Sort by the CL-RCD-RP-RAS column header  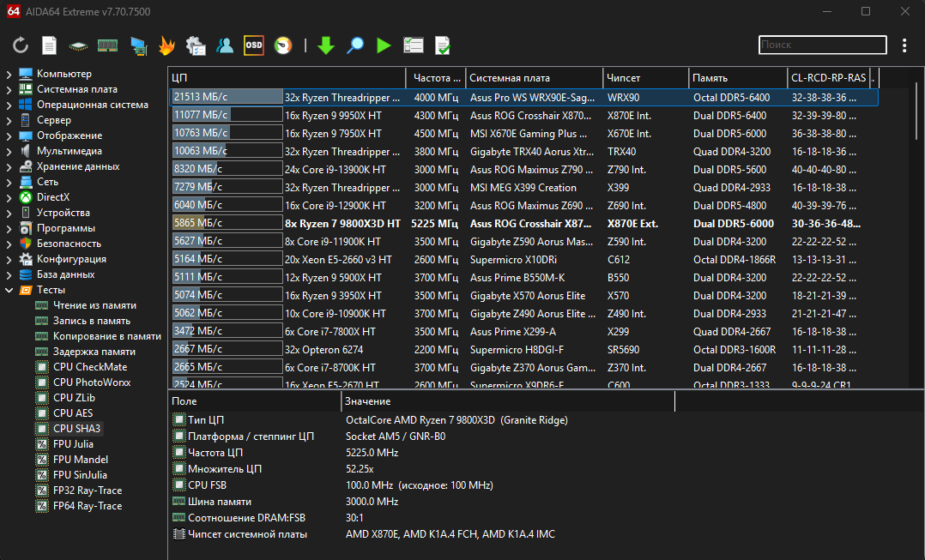point(829,78)
